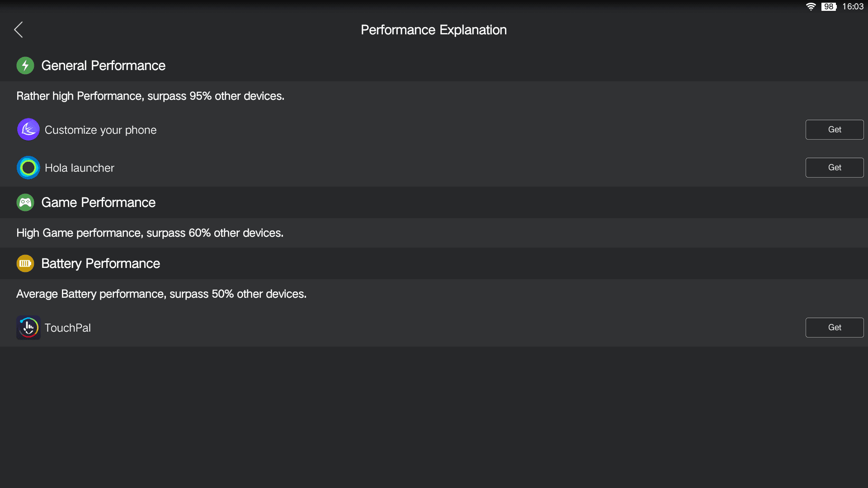Click the General Performance lightning bolt icon

pos(25,66)
